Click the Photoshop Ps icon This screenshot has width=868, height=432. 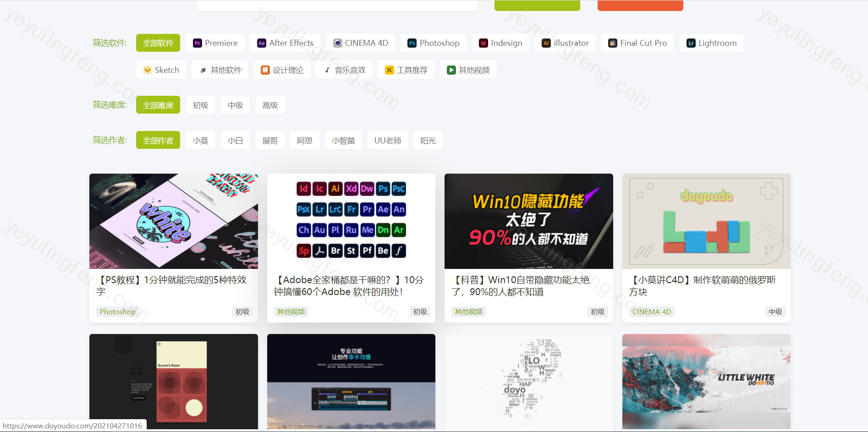click(x=412, y=43)
